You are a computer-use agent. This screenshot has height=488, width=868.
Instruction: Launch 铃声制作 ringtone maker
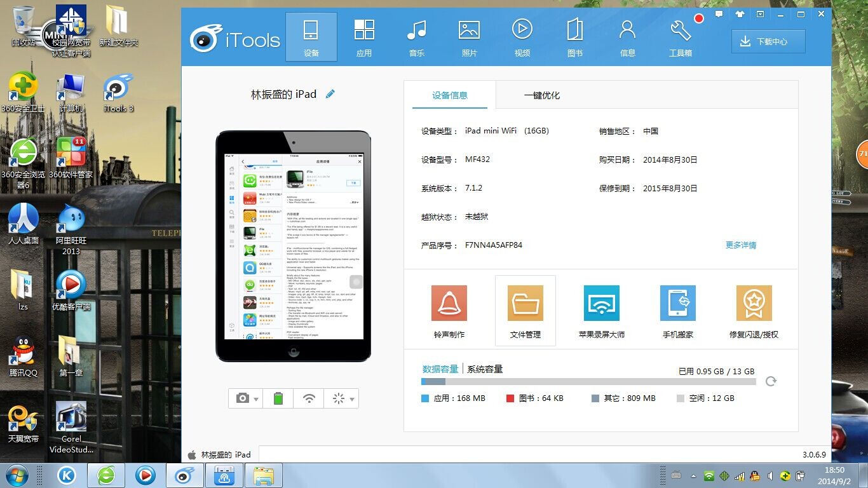coord(449,311)
